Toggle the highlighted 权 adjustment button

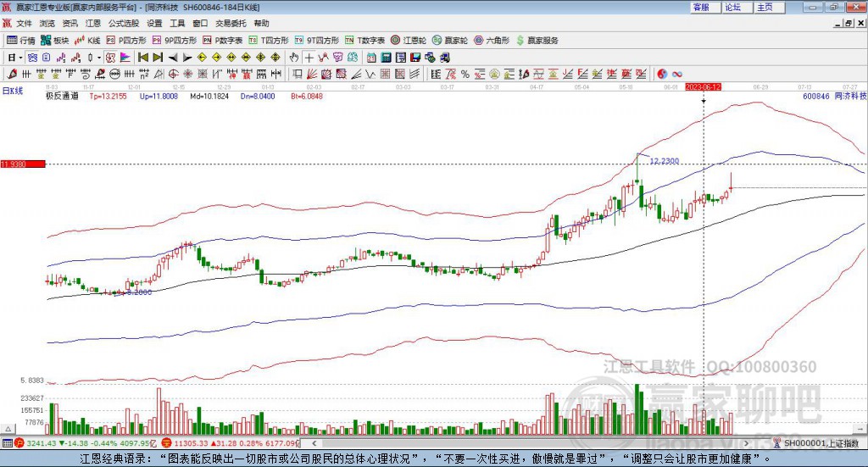[x=111, y=58]
